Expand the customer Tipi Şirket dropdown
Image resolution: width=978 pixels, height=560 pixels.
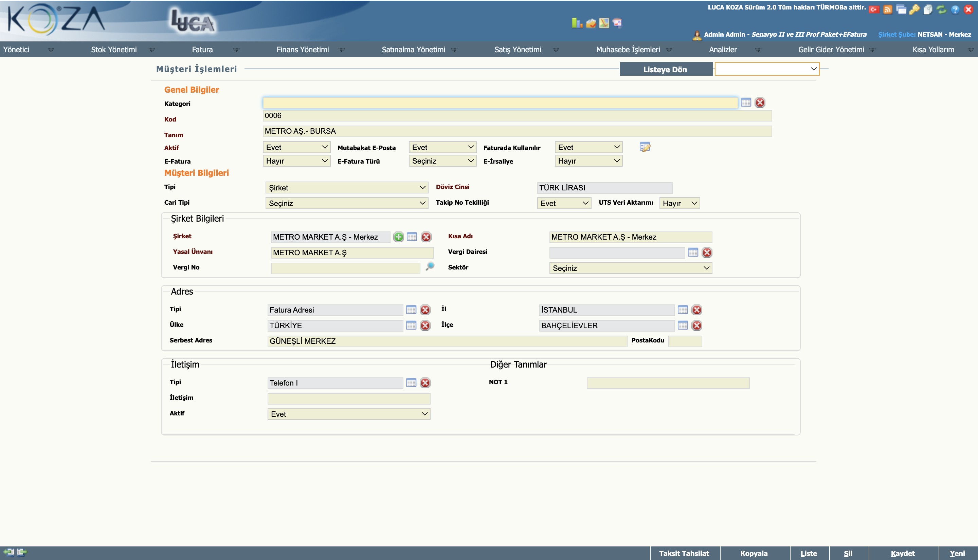pyautogui.click(x=347, y=188)
